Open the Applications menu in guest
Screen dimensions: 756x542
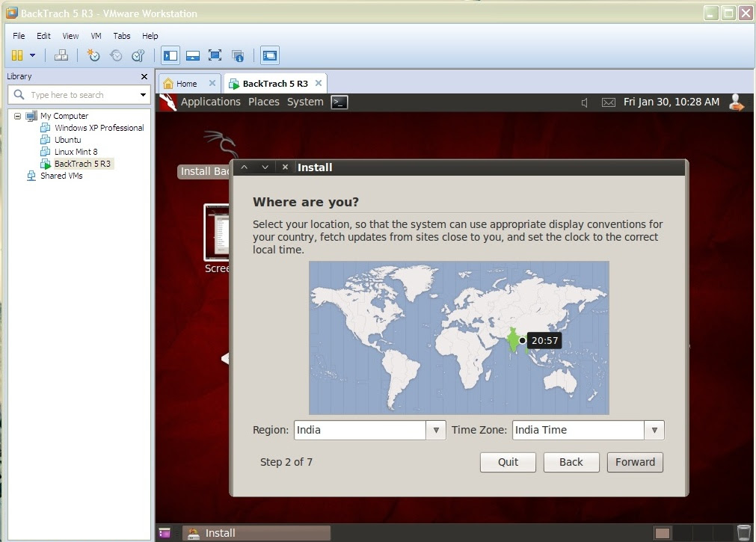(211, 102)
